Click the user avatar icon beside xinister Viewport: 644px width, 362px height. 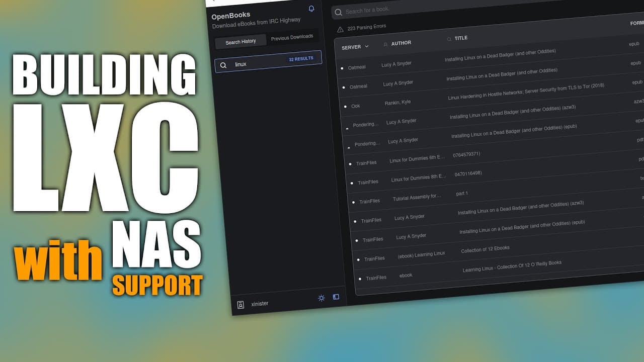240,305
